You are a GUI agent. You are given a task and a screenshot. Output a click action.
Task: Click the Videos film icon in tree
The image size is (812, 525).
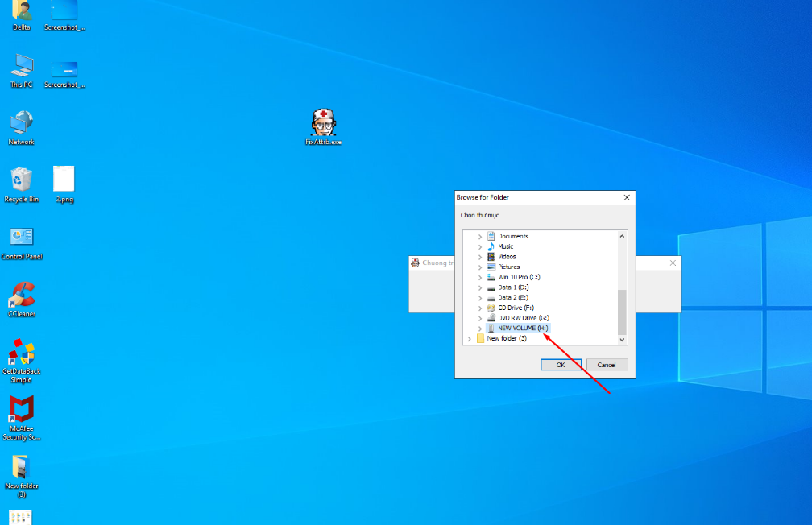(x=491, y=257)
